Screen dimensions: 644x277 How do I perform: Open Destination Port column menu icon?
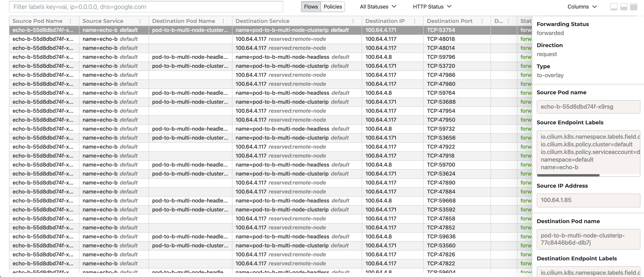482,21
